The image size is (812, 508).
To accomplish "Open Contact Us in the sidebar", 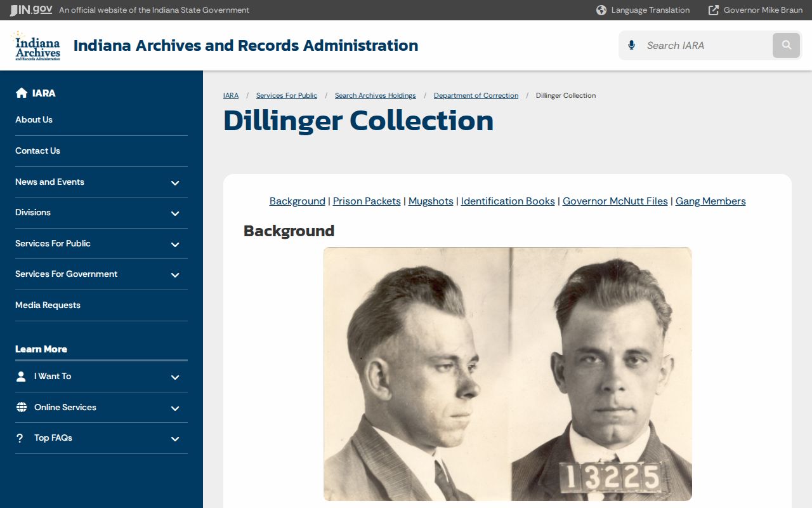I will [37, 150].
